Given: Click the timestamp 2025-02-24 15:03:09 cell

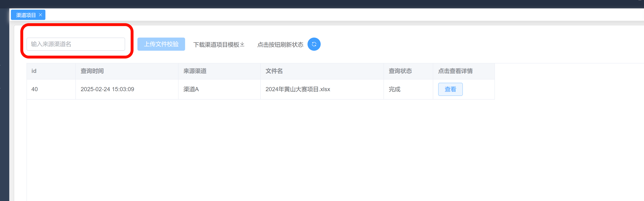Looking at the screenshot, I should click(x=107, y=89).
